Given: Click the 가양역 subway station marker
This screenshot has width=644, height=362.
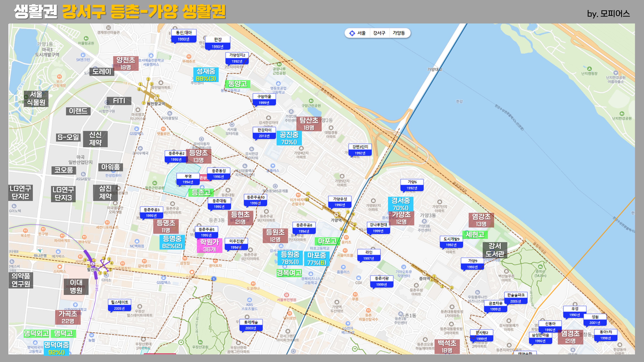Looking at the screenshot, I should (x=336, y=215).
